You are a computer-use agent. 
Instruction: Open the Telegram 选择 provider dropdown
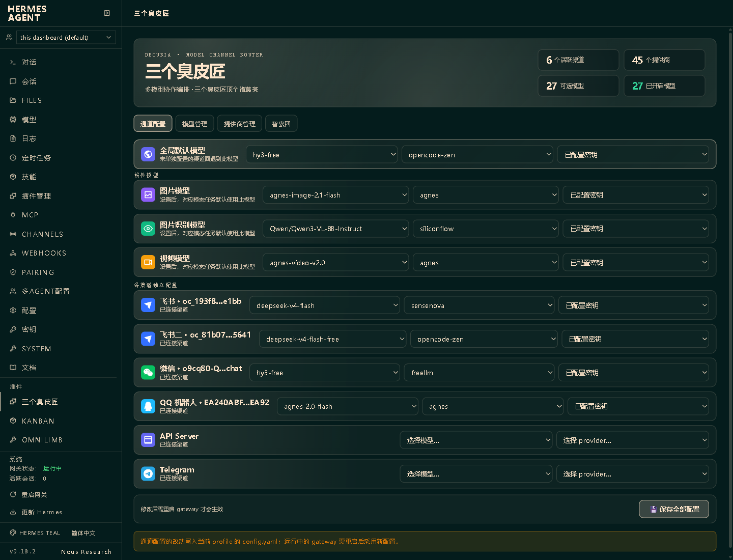[x=633, y=474]
